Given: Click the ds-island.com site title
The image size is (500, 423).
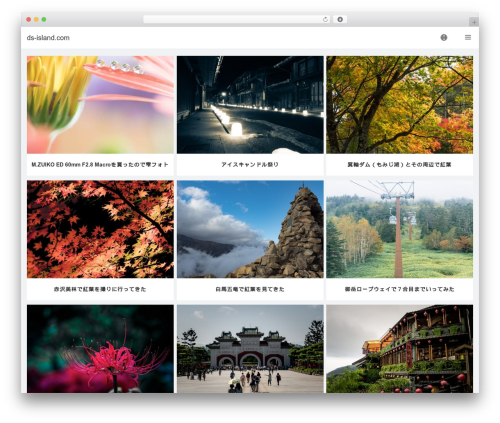Looking at the screenshot, I should tap(48, 38).
